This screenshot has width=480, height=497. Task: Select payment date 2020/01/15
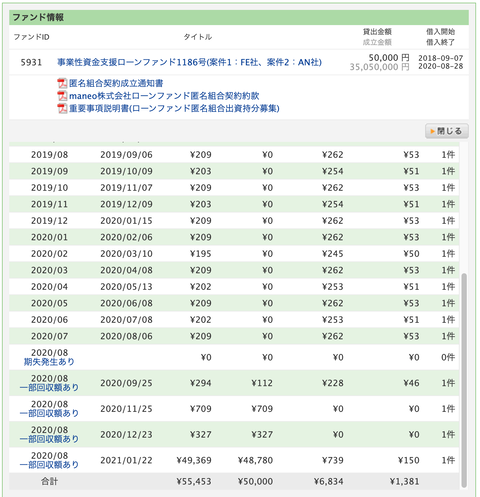coord(126,221)
